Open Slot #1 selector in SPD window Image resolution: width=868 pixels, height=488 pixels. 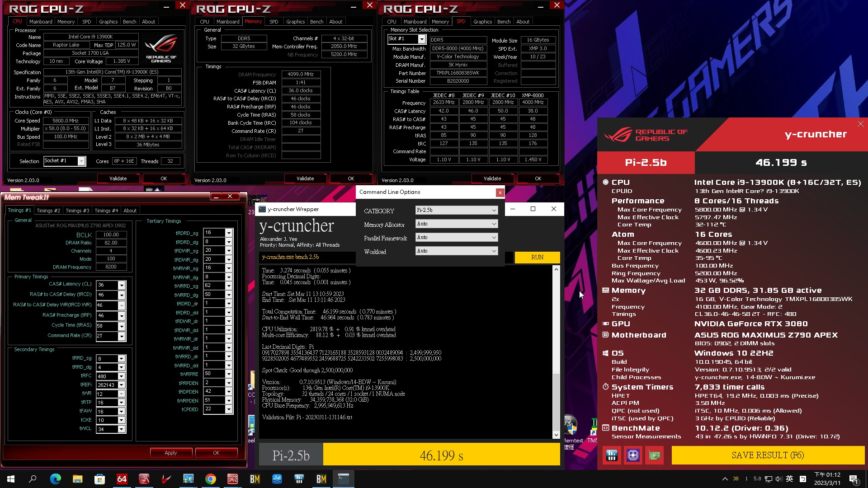(x=406, y=39)
